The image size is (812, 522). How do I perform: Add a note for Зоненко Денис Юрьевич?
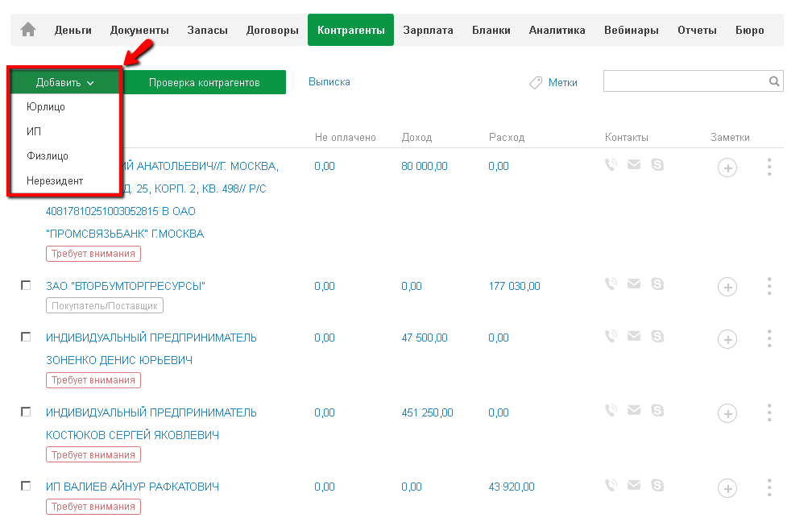pos(727,339)
